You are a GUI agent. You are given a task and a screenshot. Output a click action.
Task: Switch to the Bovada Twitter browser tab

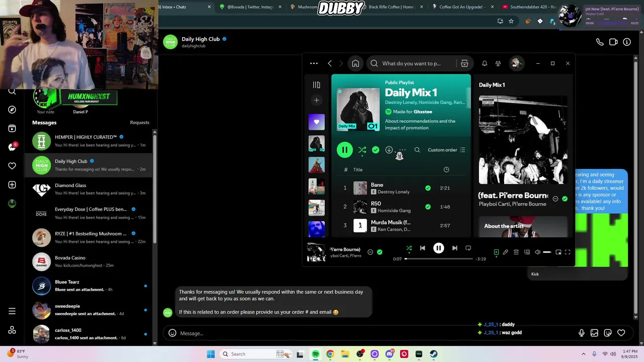[250, 7]
